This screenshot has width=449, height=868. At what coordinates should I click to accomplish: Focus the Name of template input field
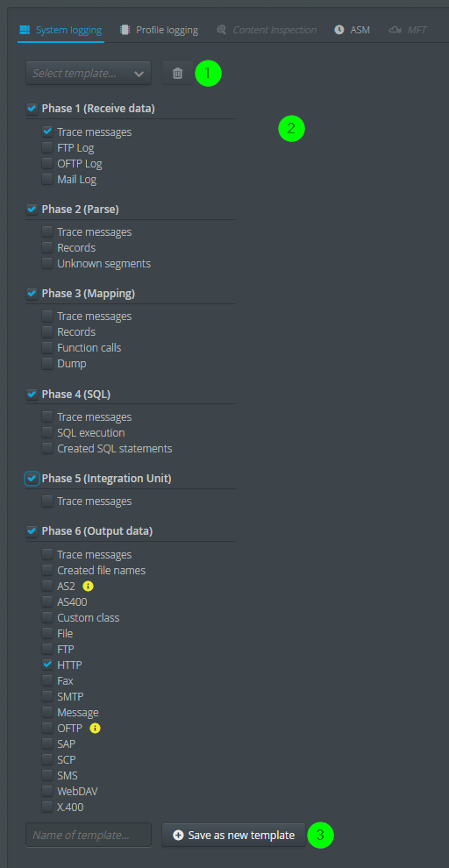tap(89, 836)
